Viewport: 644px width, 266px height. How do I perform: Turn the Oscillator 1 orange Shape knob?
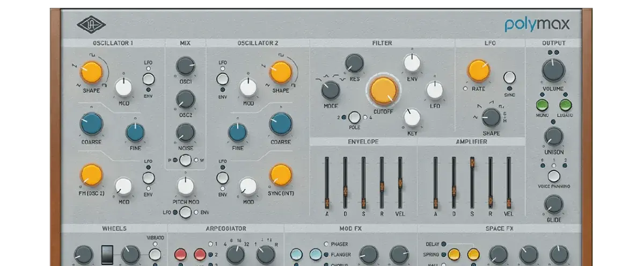coord(91,72)
